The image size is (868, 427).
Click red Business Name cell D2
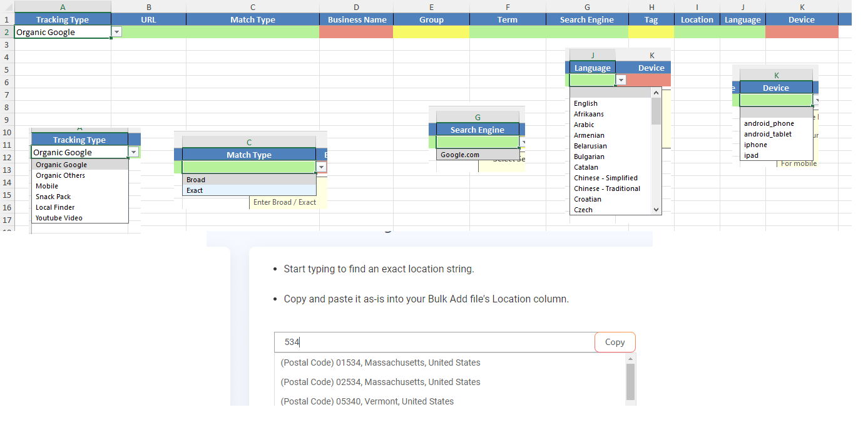point(356,32)
